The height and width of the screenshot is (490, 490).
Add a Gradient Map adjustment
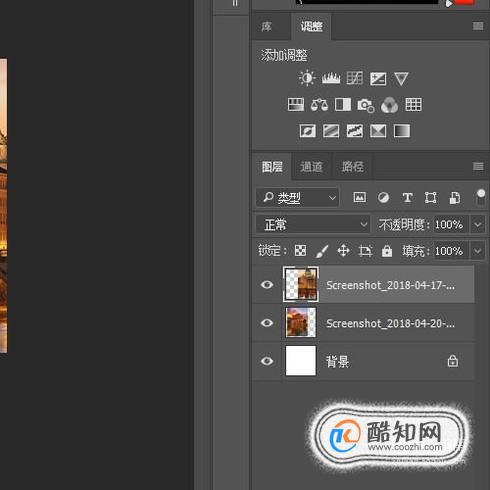tap(402, 131)
